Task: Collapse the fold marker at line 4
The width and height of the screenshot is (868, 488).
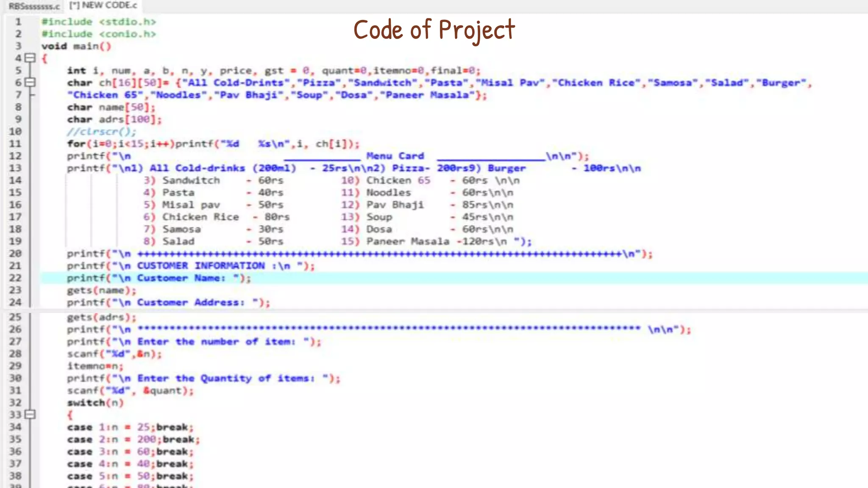Action: tap(30, 58)
